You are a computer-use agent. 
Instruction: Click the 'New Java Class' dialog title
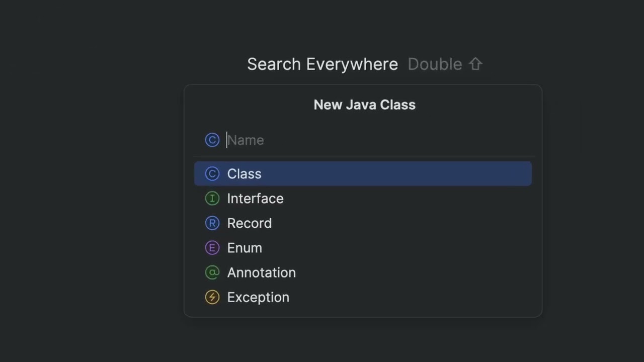(x=364, y=105)
